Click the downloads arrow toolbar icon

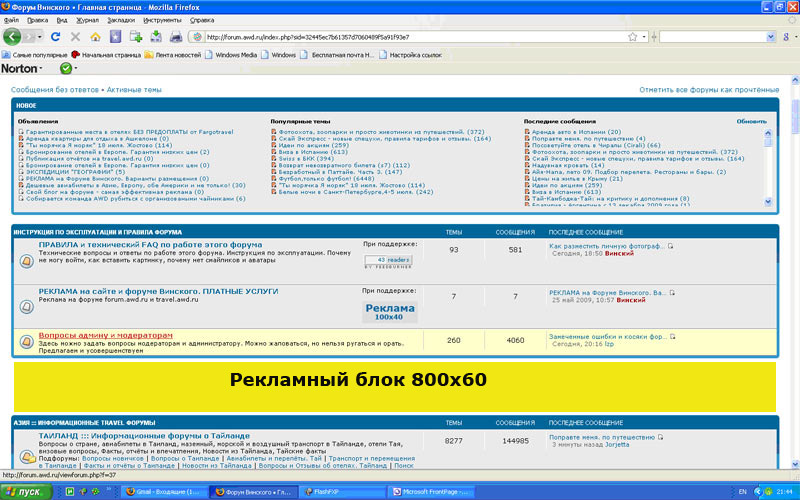[x=156, y=37]
